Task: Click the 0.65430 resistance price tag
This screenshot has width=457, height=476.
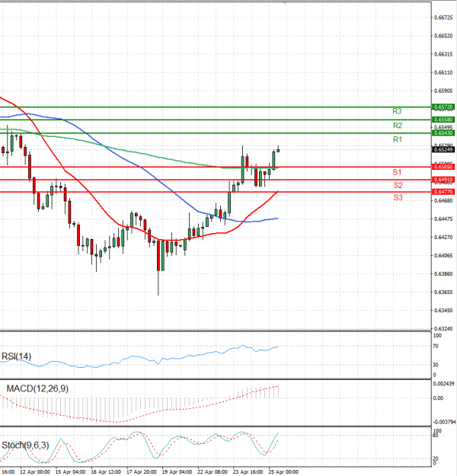Action: click(x=443, y=133)
